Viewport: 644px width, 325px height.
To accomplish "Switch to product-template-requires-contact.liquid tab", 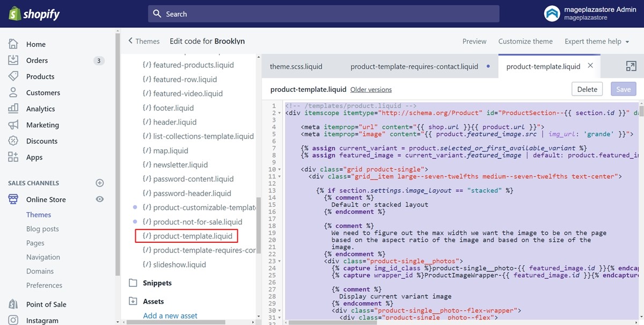I will coord(414,67).
